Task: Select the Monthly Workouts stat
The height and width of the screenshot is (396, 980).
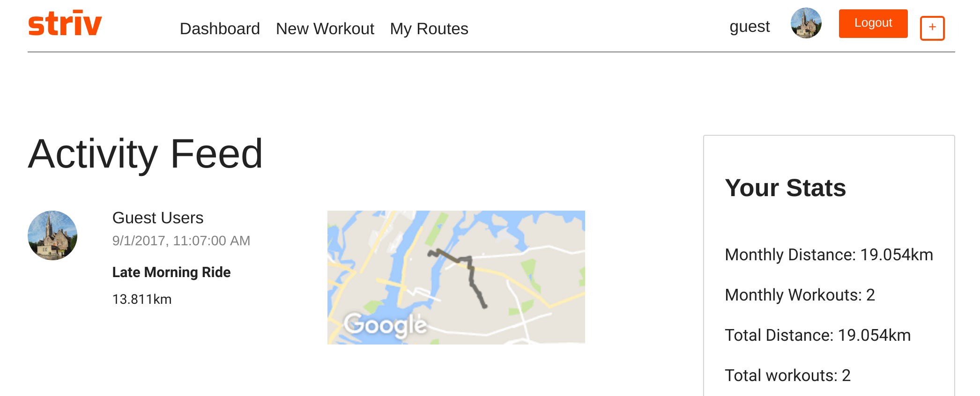Action: point(800,295)
